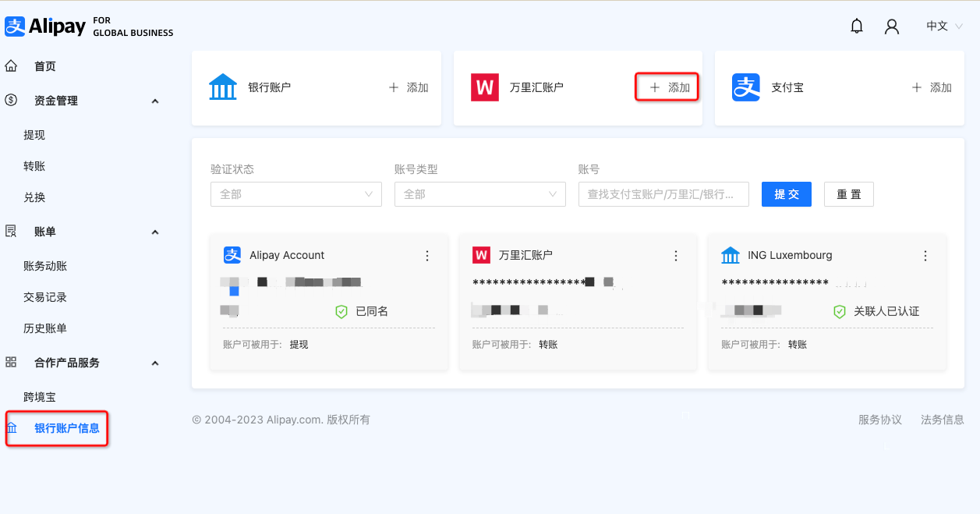Open the notification bell icon
Viewport: 980px width, 514px height.
(x=856, y=25)
